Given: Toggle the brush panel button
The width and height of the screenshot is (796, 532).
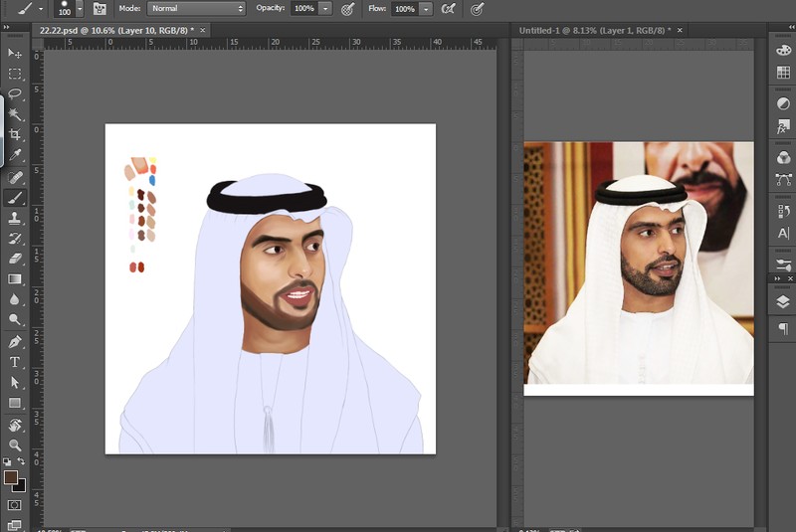Looking at the screenshot, I should (x=99, y=9).
